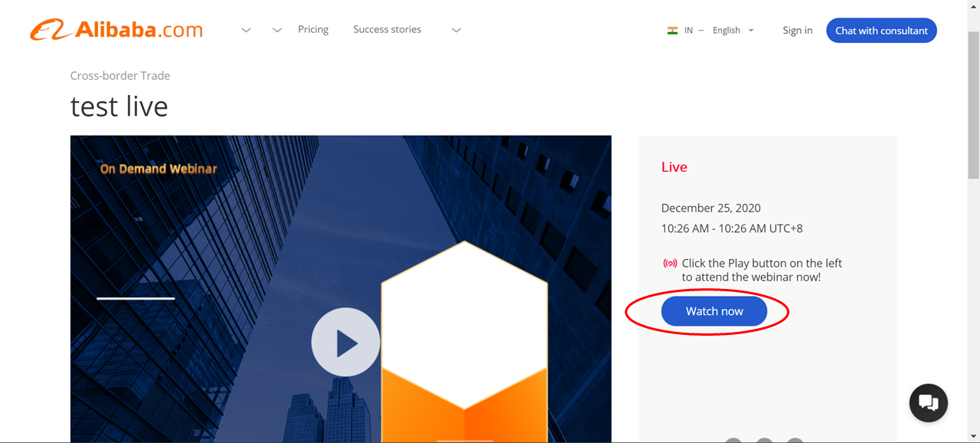The height and width of the screenshot is (443, 980).
Task: Open the English language dropdown arrow
Action: tap(750, 31)
